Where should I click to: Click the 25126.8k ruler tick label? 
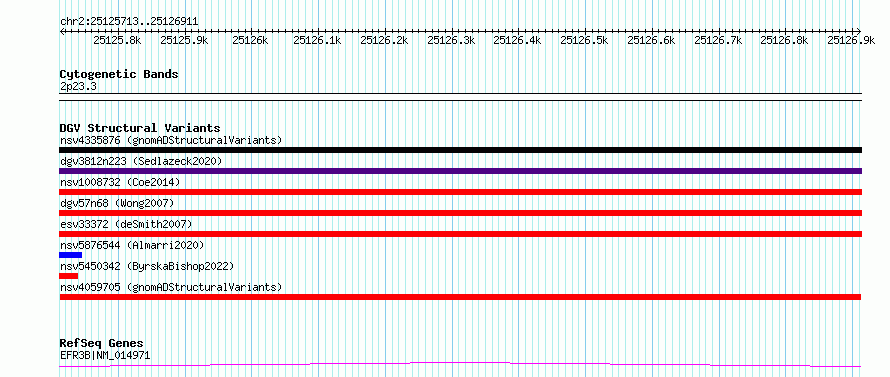pos(784,40)
